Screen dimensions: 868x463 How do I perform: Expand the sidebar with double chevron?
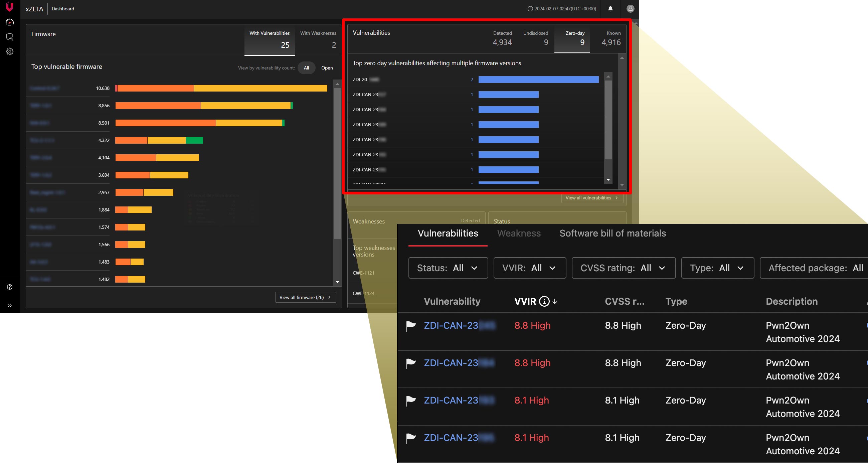(10, 306)
